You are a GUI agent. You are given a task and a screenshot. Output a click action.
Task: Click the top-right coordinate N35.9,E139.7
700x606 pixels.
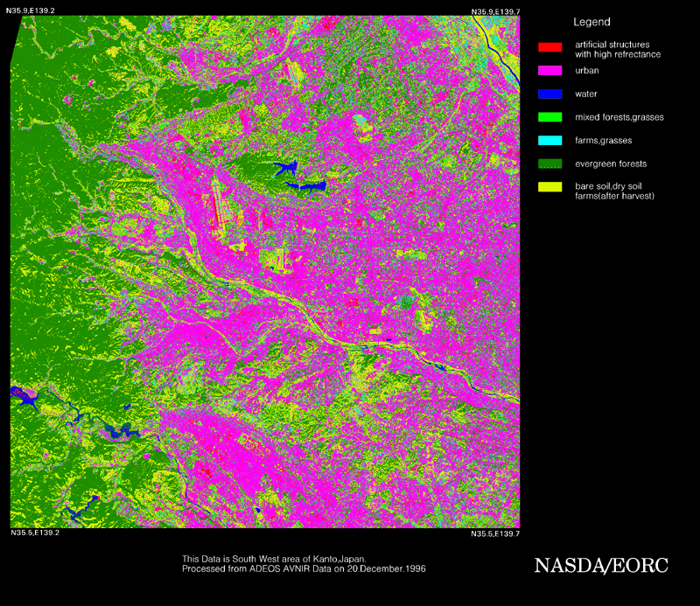click(x=495, y=11)
